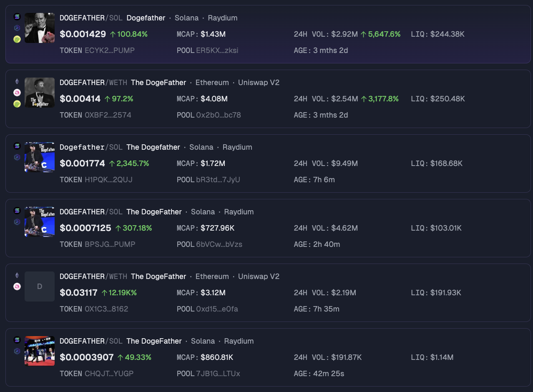Click the Solana icon on the $0.001774 card
533x392 pixels.
[17, 146]
